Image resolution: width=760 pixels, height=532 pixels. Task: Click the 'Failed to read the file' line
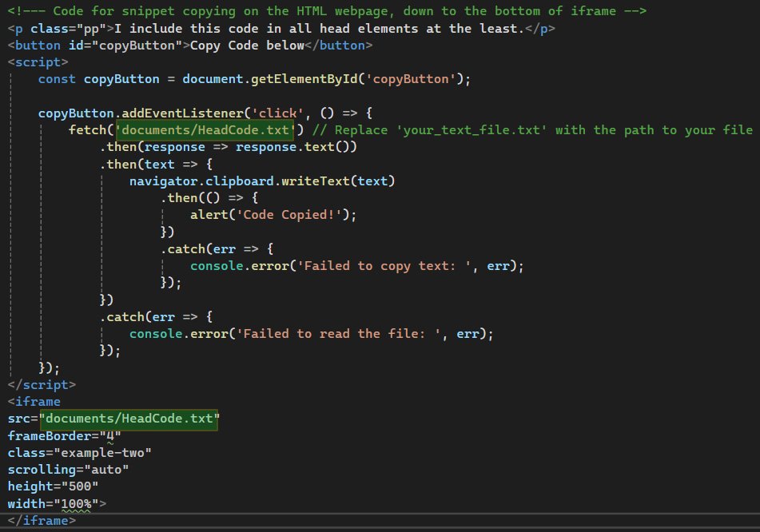(x=311, y=334)
